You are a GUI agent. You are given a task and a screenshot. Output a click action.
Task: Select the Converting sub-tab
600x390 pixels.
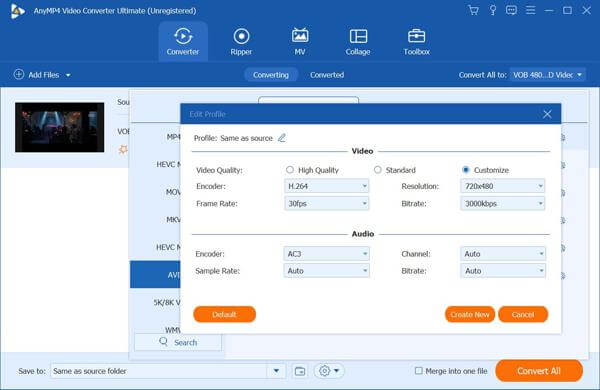pyautogui.click(x=271, y=75)
